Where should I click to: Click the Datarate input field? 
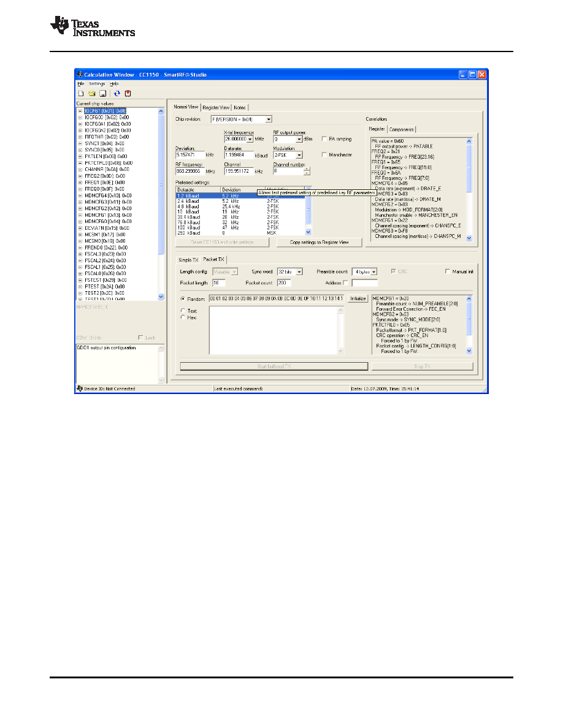239,155
